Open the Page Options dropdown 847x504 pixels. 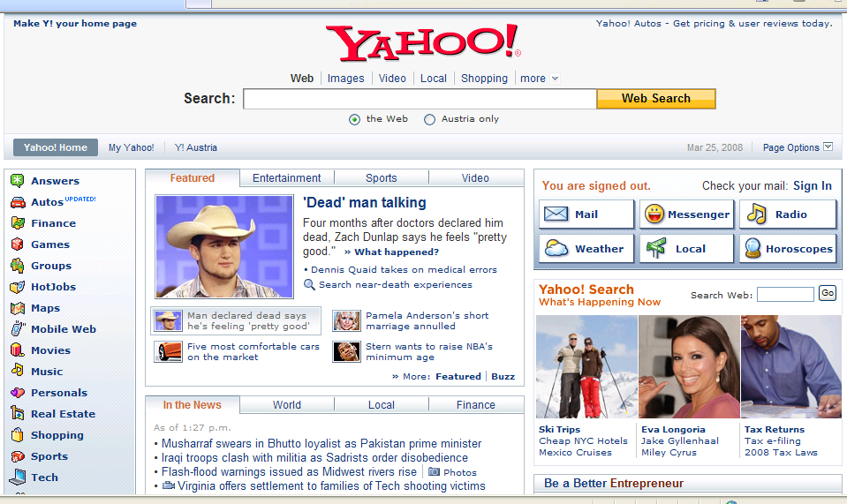[x=828, y=147]
